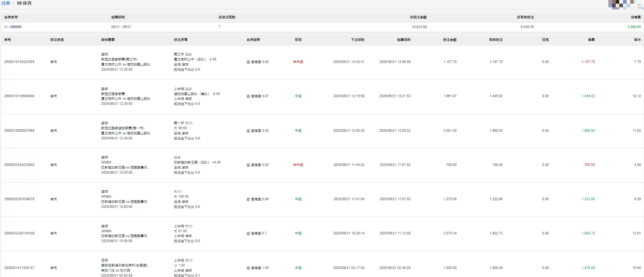The width and height of the screenshot is (644, 277).
Task: Click the 单号 column header
Action: (8, 40)
